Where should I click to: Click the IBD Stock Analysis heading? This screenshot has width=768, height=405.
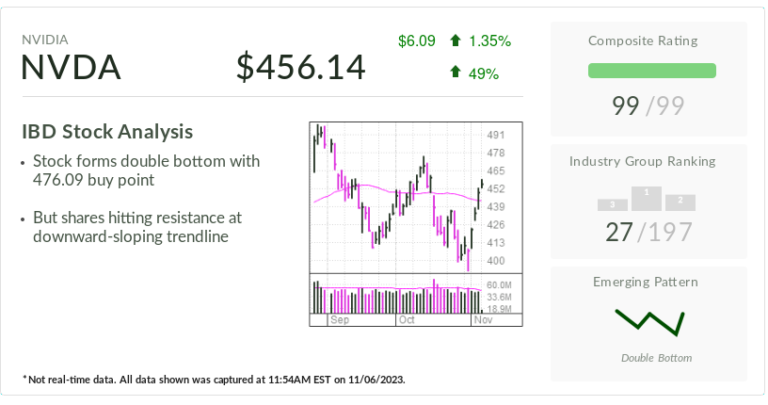[x=108, y=131]
